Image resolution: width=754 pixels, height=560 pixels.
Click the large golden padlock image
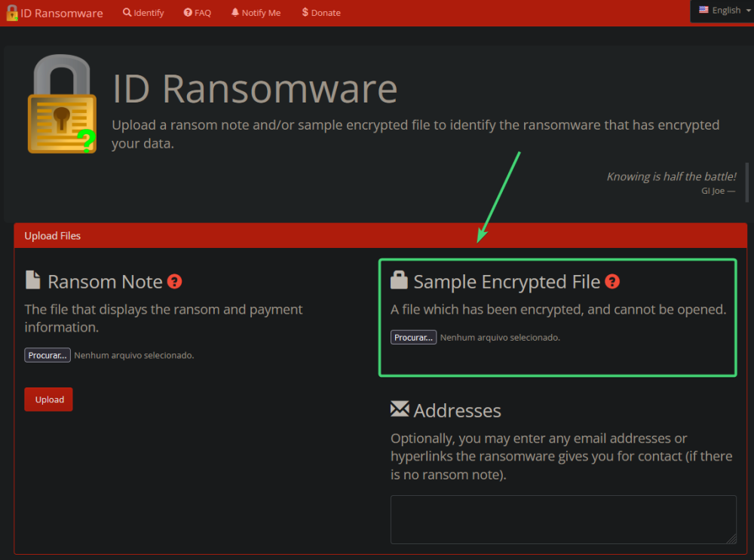tap(62, 106)
